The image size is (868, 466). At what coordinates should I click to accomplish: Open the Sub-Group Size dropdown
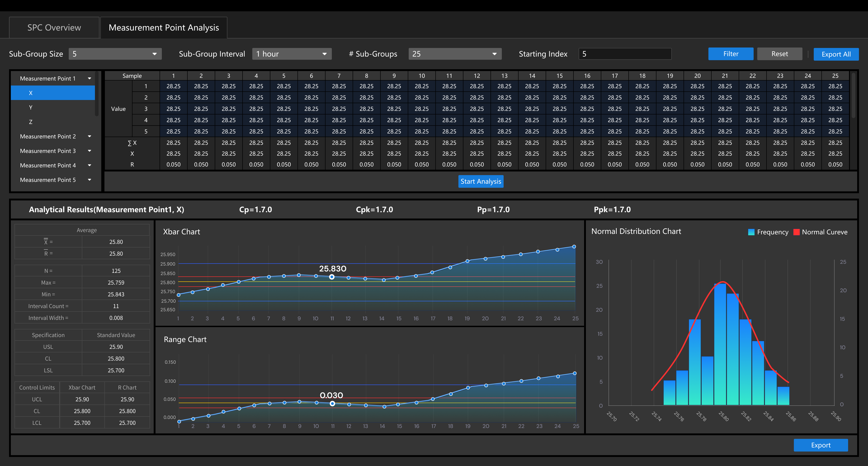[115, 54]
